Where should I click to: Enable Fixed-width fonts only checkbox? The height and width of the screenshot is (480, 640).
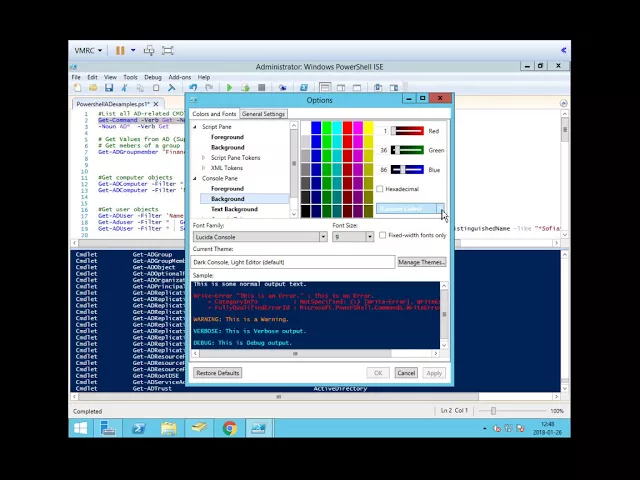(x=382, y=235)
